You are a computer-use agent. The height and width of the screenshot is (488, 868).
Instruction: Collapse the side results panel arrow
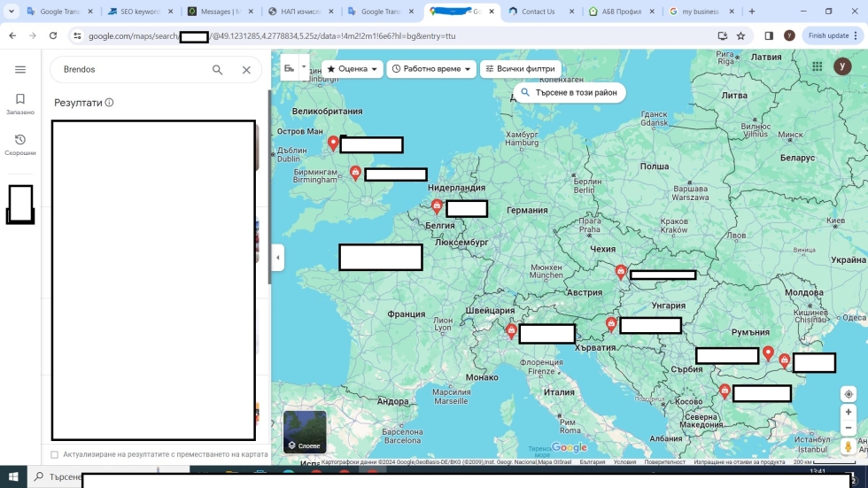click(x=278, y=258)
